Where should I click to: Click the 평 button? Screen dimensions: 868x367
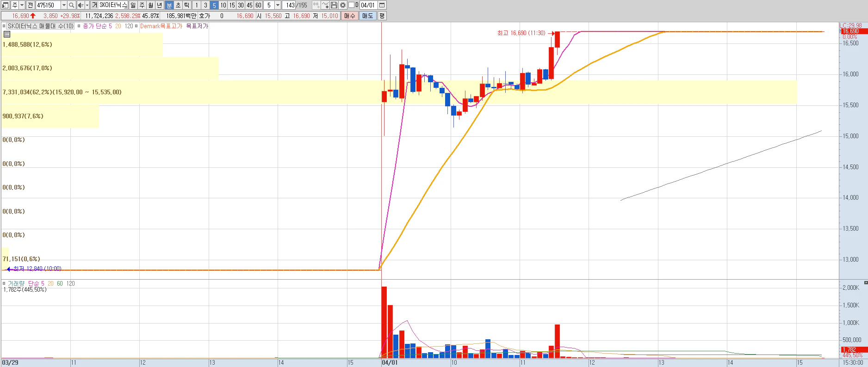coord(382,16)
